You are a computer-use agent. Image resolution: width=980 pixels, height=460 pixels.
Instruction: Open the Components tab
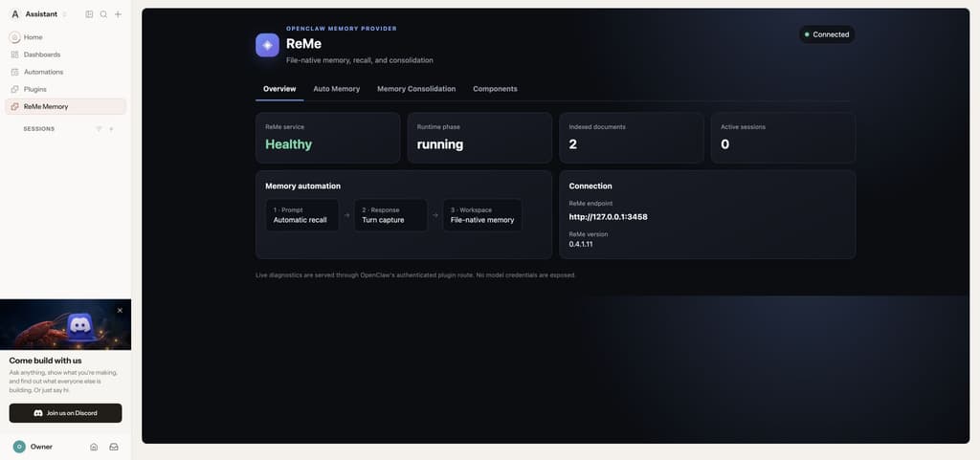[495, 89]
